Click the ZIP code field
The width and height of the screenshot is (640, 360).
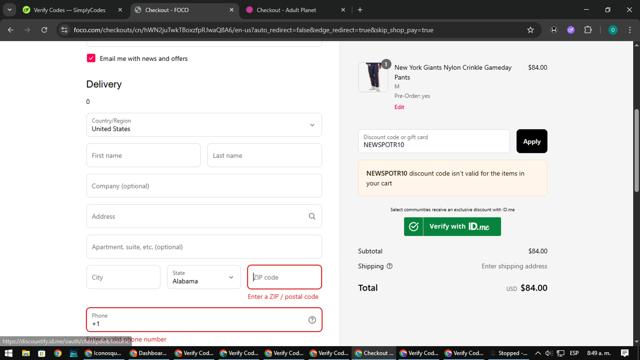[284, 277]
